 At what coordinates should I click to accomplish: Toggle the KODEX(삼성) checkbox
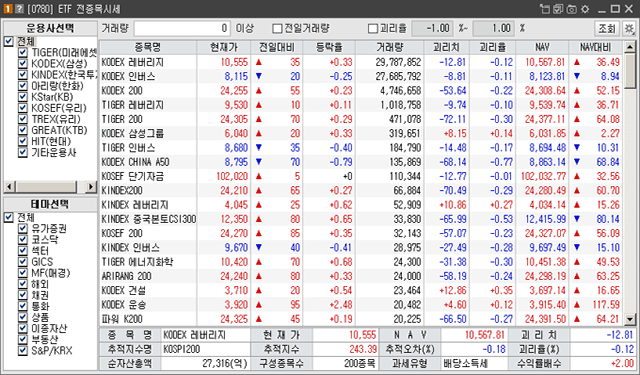(x=23, y=63)
